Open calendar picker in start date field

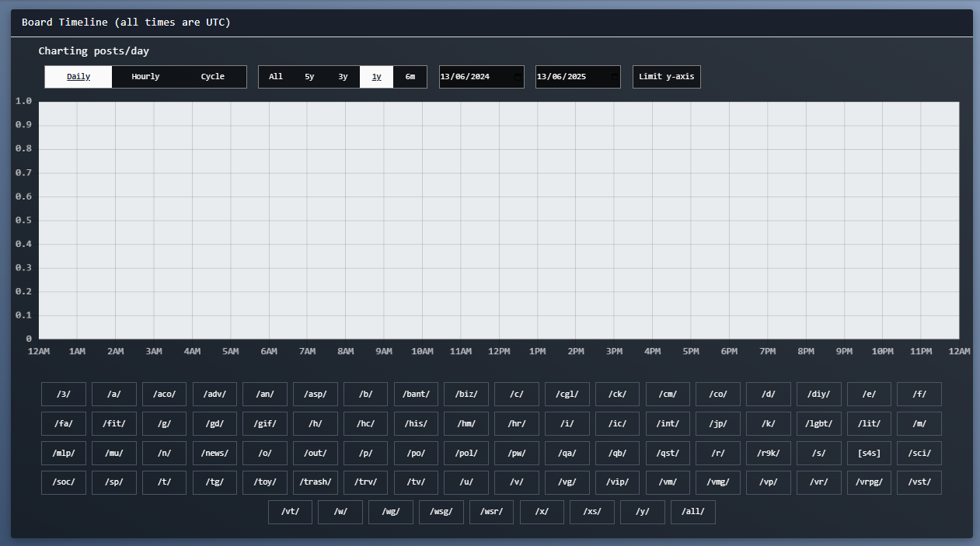[x=518, y=77]
